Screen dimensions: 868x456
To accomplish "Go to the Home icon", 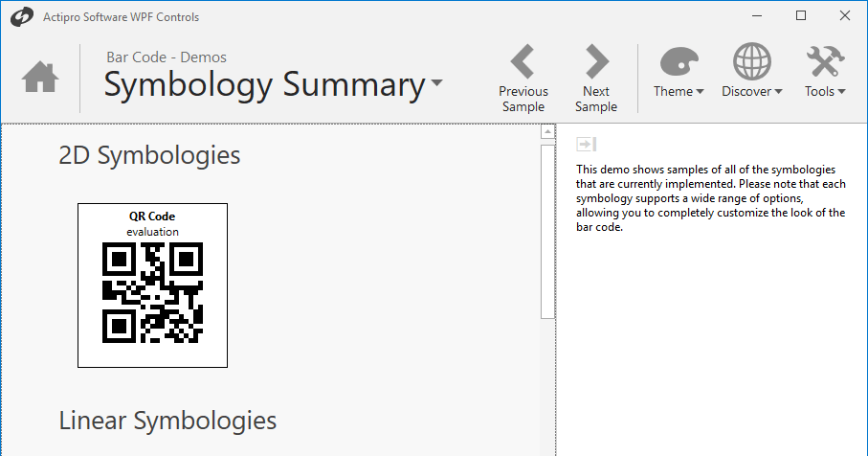I will 40,77.
